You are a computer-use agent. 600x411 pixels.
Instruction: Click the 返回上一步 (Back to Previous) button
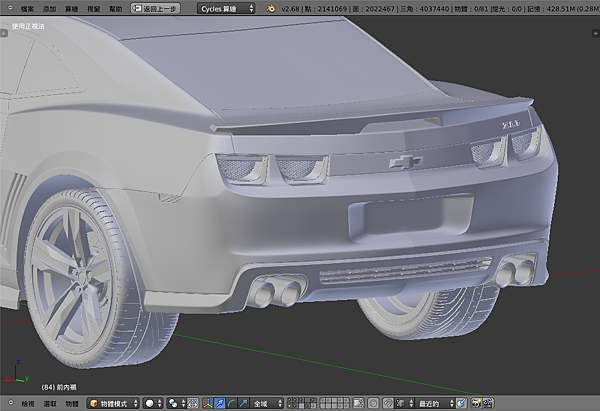coord(155,8)
